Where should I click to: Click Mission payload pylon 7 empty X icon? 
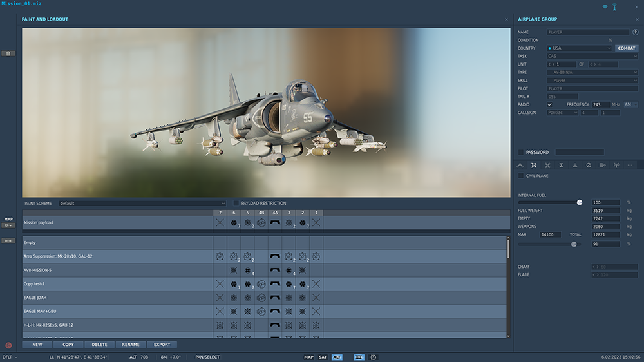[220, 223]
